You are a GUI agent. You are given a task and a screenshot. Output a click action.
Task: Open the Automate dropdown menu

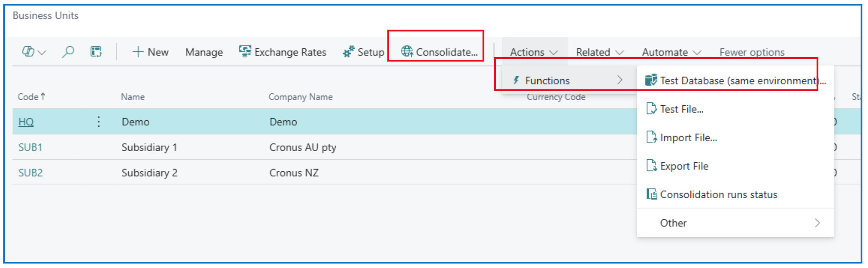pos(671,52)
